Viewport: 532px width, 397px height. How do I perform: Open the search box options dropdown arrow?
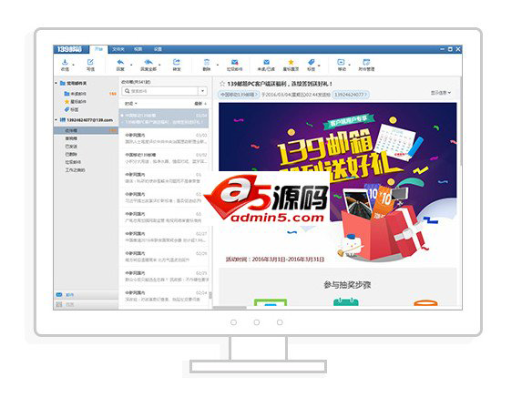click(x=202, y=91)
